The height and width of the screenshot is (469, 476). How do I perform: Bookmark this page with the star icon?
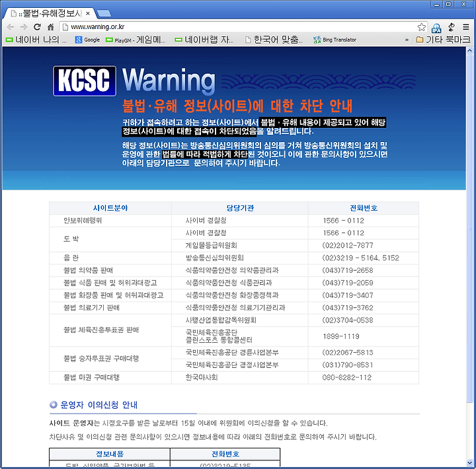coord(421,27)
